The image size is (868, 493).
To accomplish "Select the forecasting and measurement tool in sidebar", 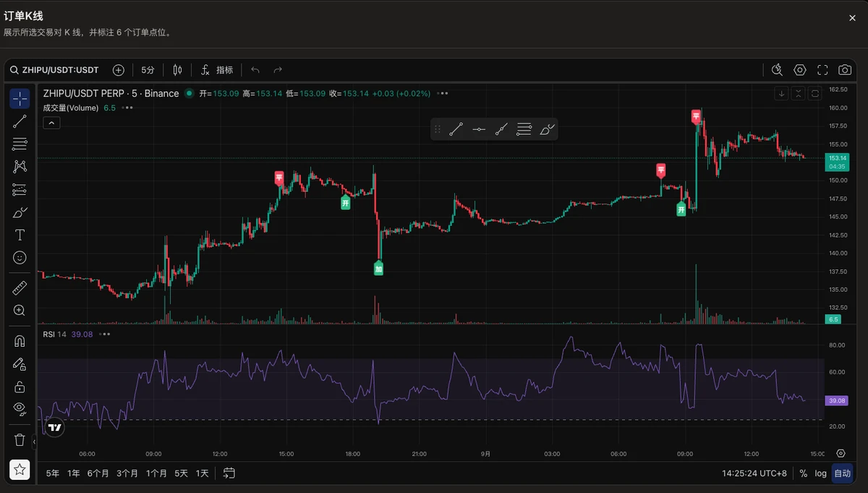I will [20, 190].
